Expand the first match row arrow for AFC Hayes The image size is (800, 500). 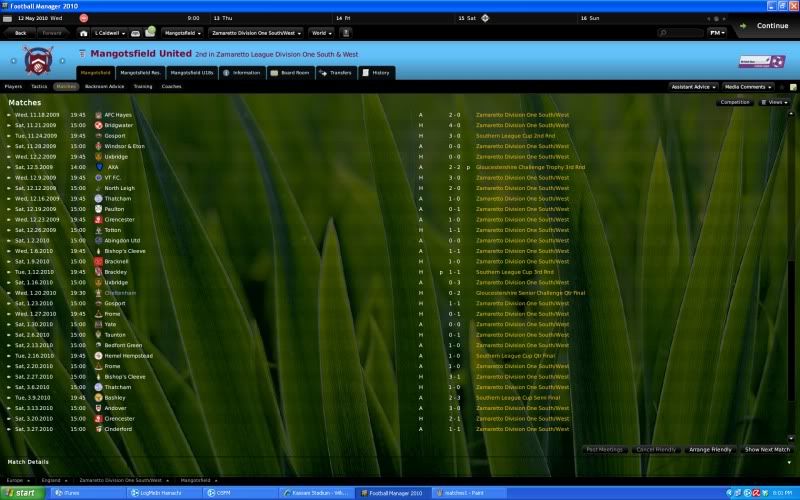point(9,114)
